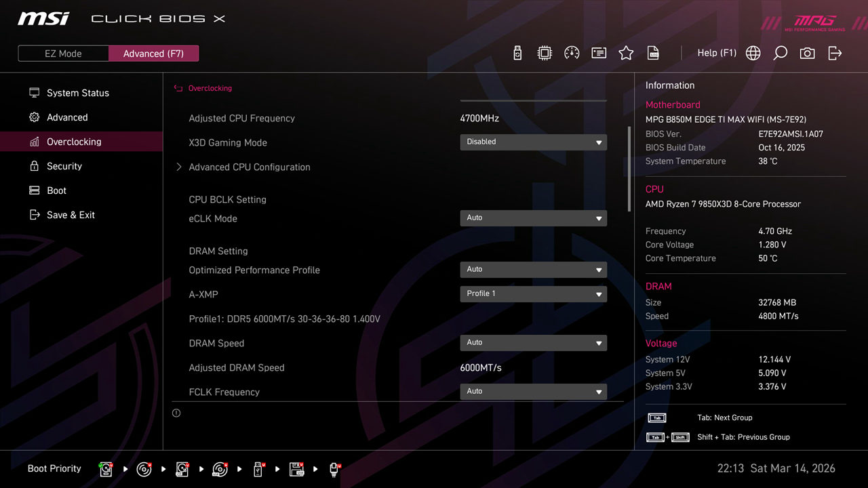Click the Boot drive icon in sidebar
The height and width of the screenshot is (488, 868).
pos(34,190)
